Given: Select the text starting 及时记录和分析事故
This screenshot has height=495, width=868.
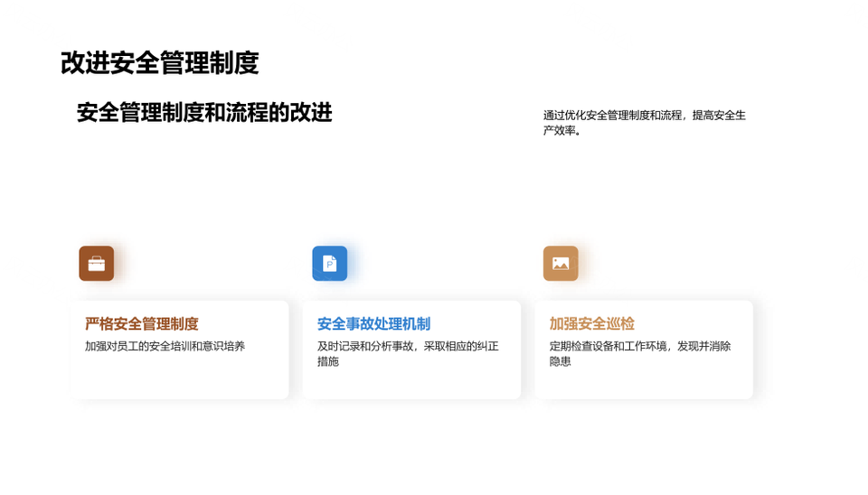Looking at the screenshot, I should 408,353.
